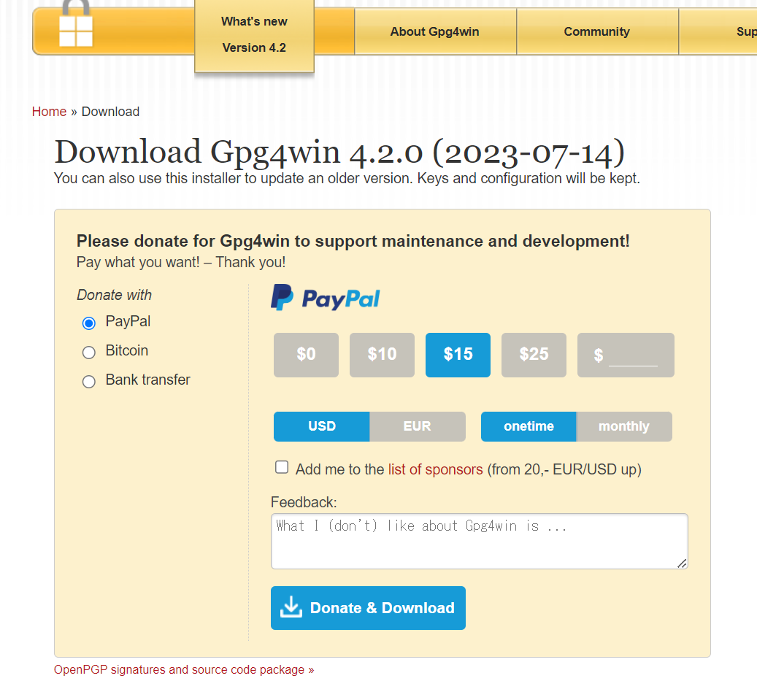Click the Download Gpg4win 4.2.0 heading

click(x=339, y=152)
